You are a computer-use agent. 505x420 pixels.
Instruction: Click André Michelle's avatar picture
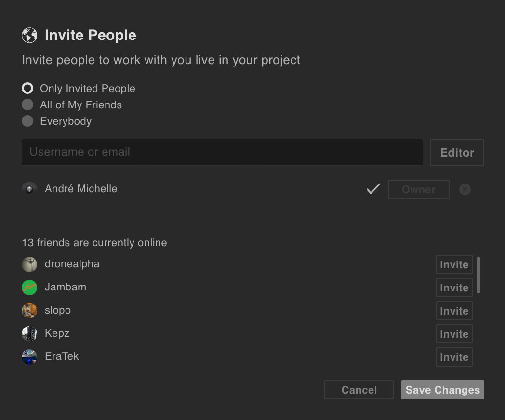pyautogui.click(x=29, y=188)
